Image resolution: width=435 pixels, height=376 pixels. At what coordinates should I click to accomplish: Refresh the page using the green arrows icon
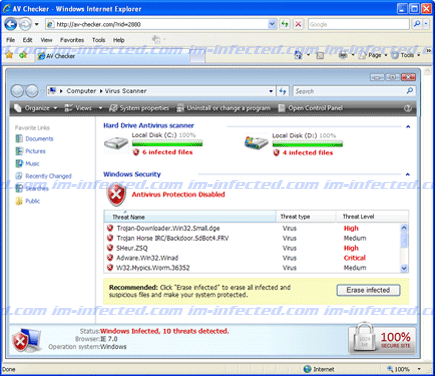tap(284, 24)
